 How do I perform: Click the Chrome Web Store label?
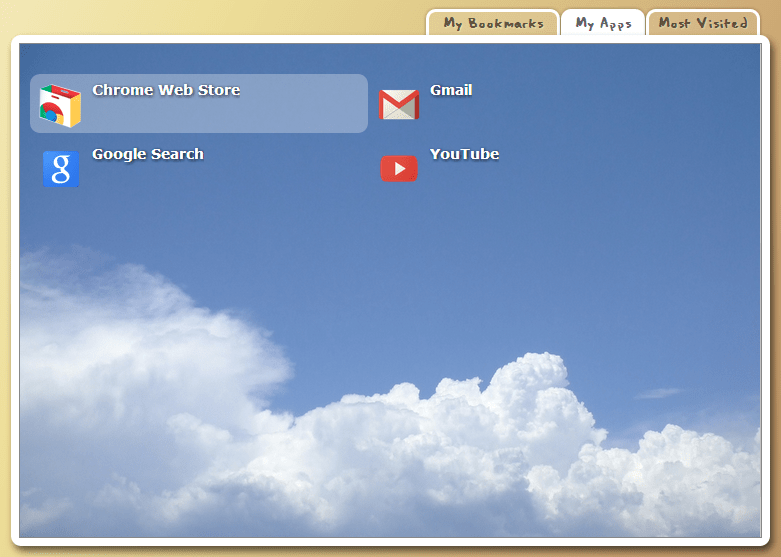pos(166,90)
